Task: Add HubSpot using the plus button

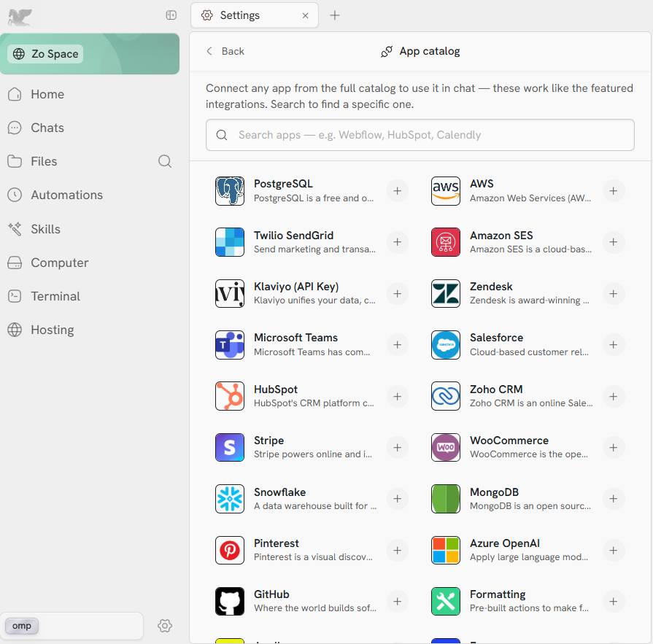Action: [398, 396]
